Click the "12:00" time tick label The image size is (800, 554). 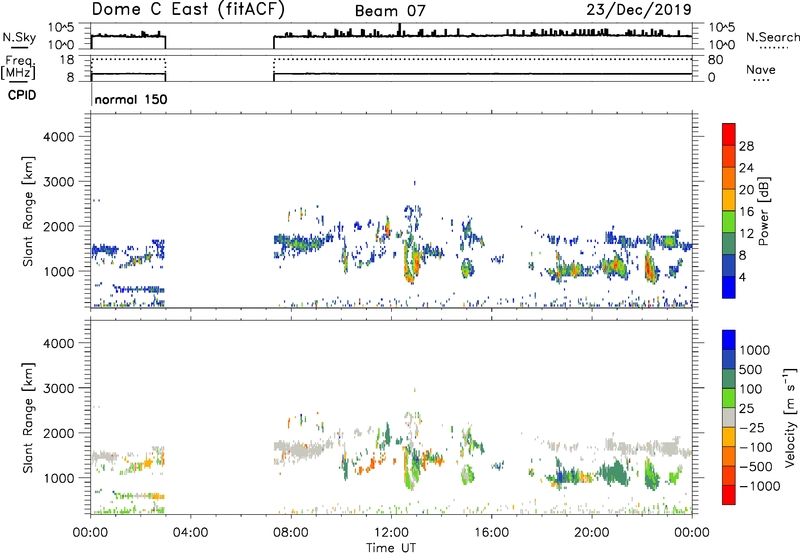[x=391, y=533]
